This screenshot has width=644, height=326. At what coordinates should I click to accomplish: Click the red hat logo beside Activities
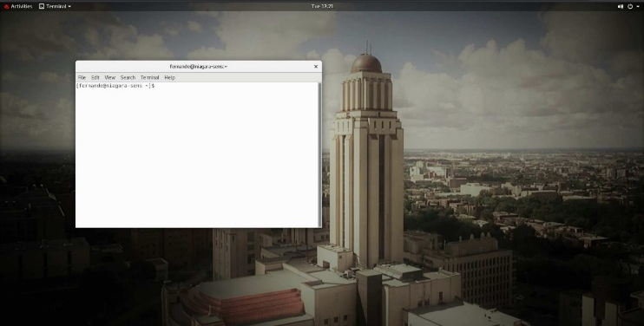pyautogui.click(x=6, y=7)
